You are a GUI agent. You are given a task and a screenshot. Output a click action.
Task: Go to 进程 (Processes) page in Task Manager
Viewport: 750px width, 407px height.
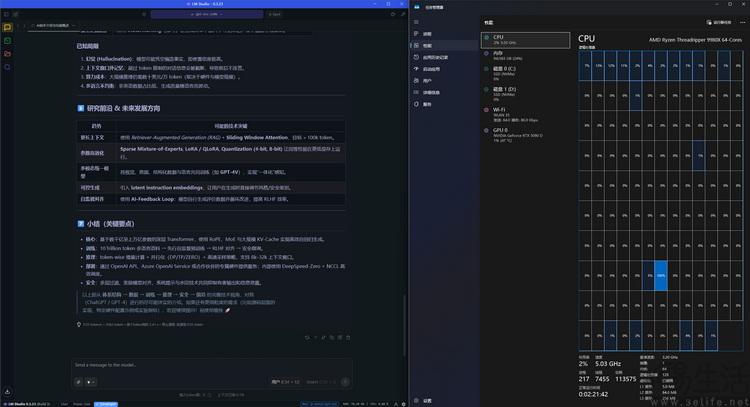[444, 33]
